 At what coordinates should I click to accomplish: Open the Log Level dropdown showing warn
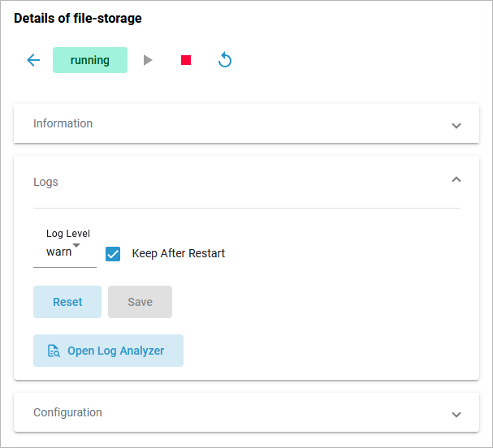click(x=59, y=252)
